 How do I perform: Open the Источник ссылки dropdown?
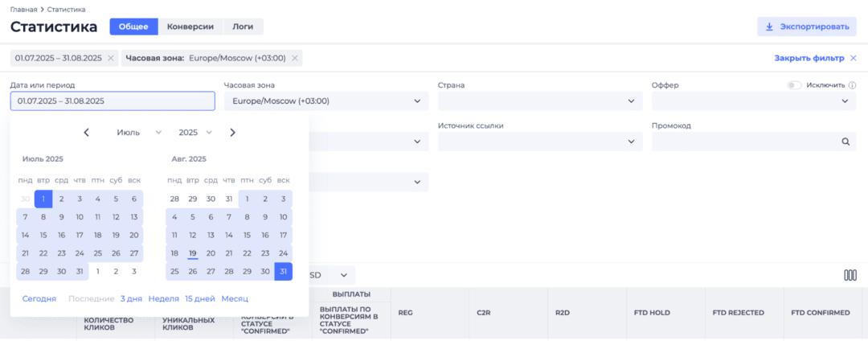539,142
